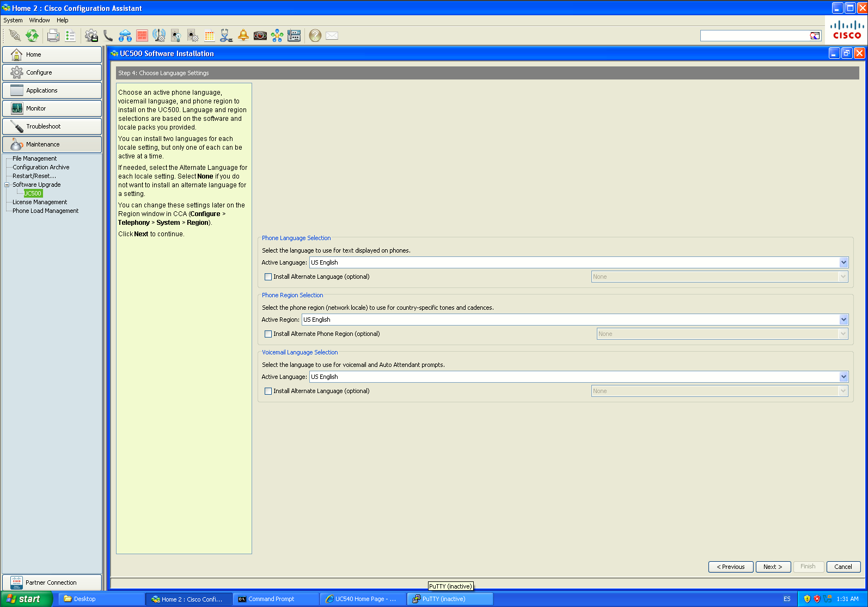This screenshot has height=607, width=868.
Task: Open the Troubleshoot sidebar section
Action: point(52,126)
